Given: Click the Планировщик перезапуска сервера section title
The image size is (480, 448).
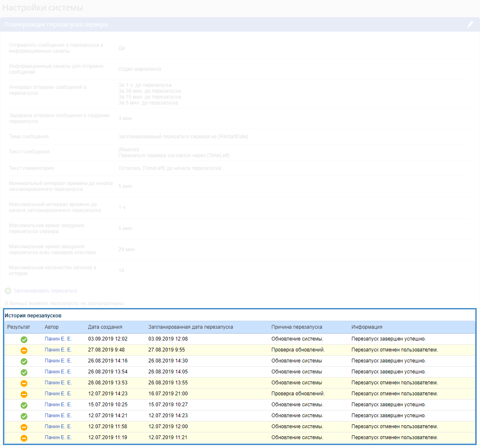Looking at the screenshot, I should [x=56, y=25].
